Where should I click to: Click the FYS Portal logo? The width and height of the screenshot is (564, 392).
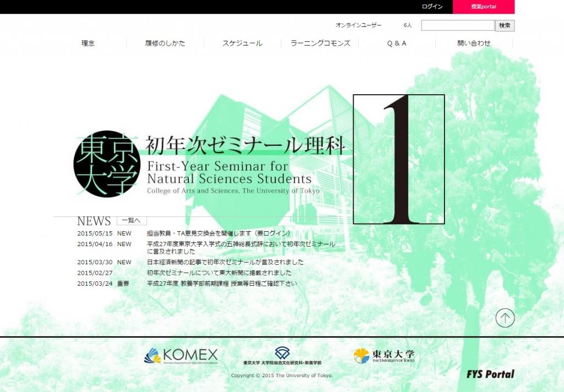490,374
